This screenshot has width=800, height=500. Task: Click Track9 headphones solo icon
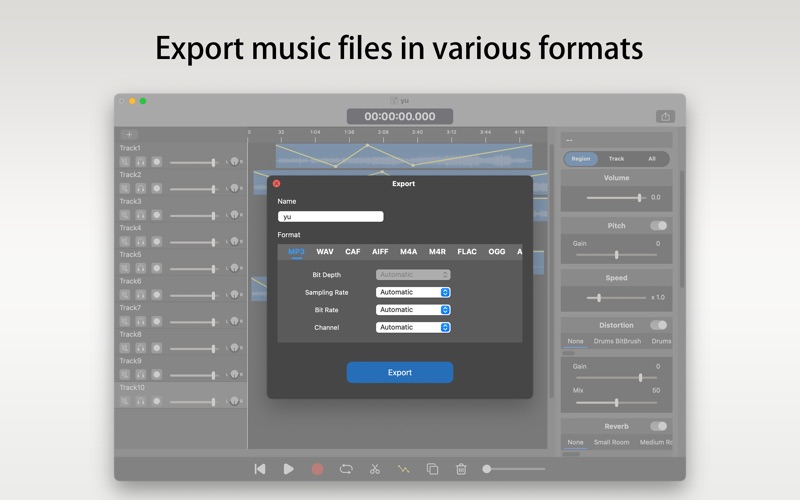(140, 374)
